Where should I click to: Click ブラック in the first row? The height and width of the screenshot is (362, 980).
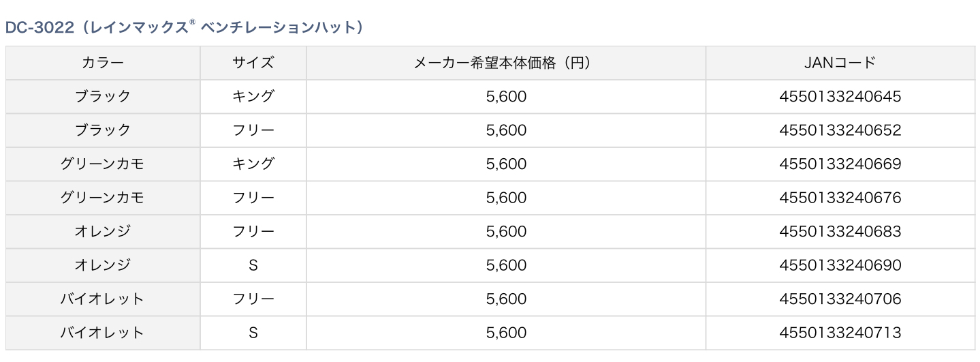pos(103,96)
